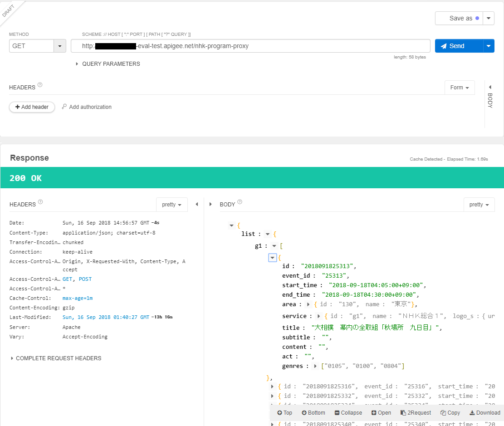Open the Send button options dropdown
The height and width of the screenshot is (426, 504).
pos(489,46)
